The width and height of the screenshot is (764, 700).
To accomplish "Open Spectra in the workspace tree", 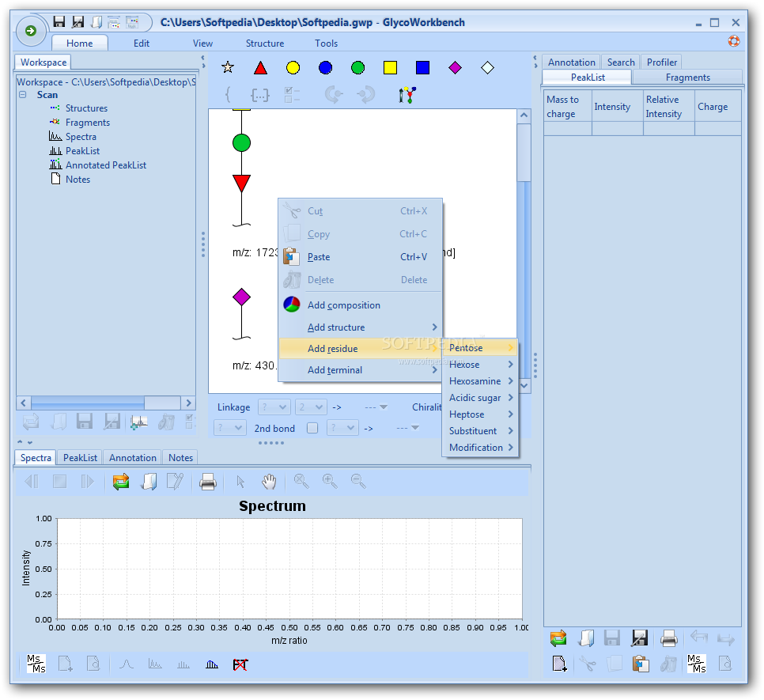I will click(x=81, y=136).
